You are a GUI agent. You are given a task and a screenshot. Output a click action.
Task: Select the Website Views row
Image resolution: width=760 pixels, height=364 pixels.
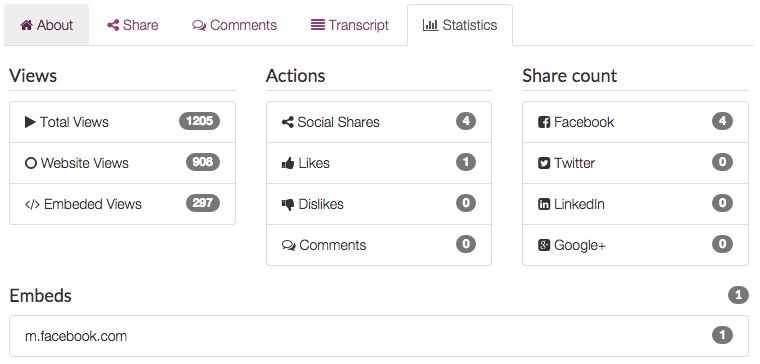click(123, 163)
